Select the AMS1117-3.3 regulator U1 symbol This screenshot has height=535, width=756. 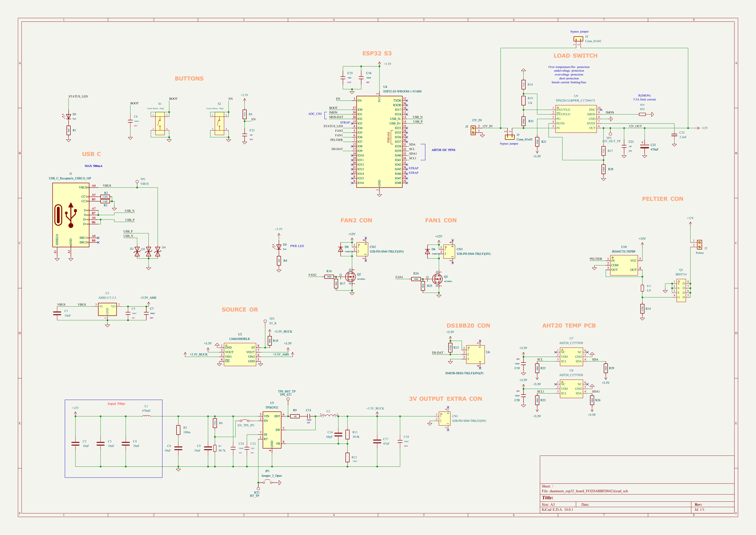click(107, 309)
